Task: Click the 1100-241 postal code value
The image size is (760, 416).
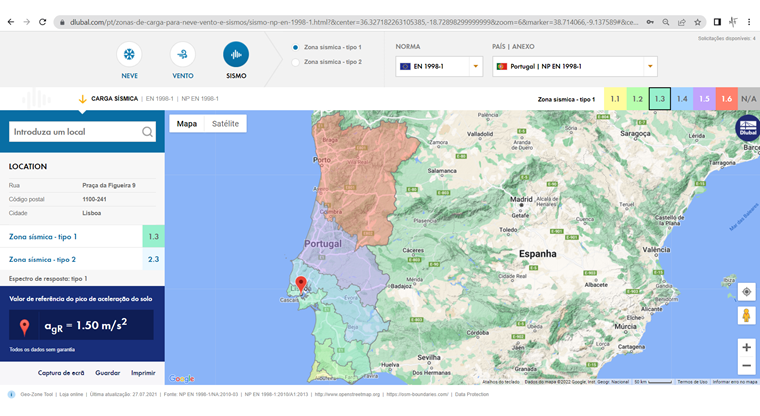Action: point(95,199)
